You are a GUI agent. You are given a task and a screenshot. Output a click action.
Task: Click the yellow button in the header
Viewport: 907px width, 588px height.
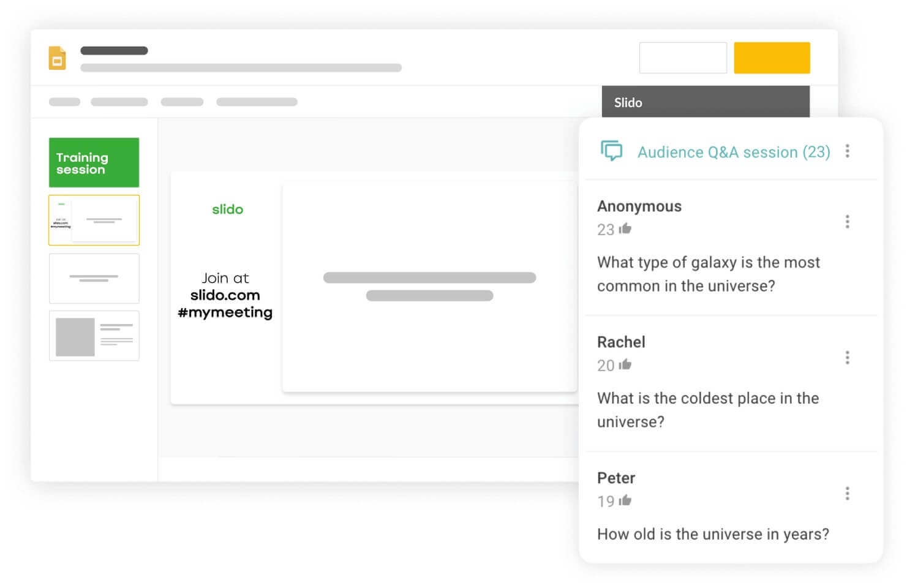tap(772, 58)
